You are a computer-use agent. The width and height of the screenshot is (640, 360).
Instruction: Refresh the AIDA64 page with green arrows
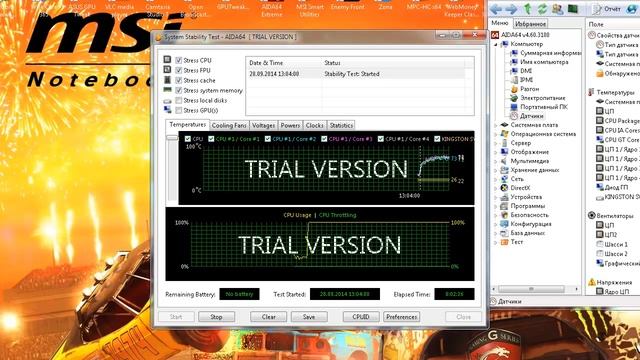coord(542,9)
